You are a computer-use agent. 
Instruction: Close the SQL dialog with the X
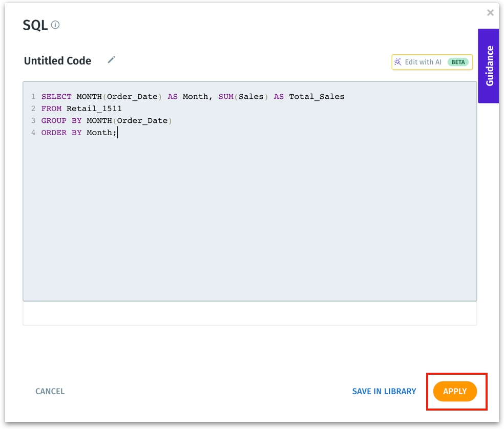490,13
